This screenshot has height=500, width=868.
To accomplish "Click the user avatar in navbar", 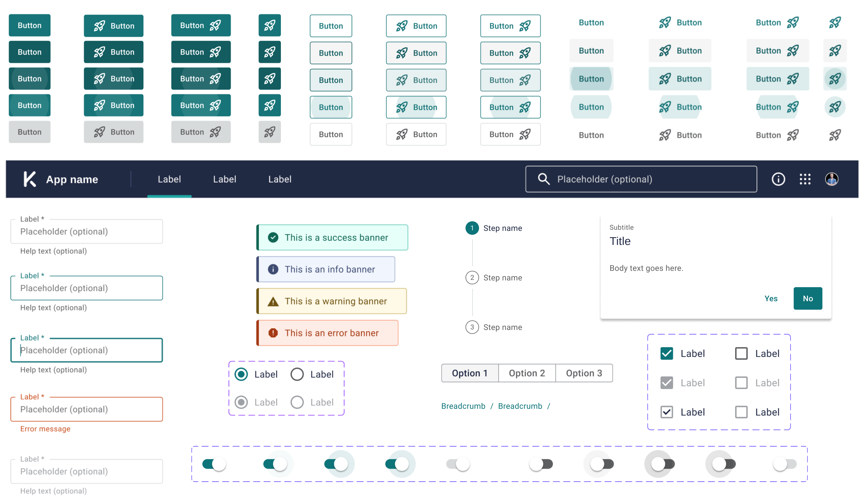I will point(831,179).
